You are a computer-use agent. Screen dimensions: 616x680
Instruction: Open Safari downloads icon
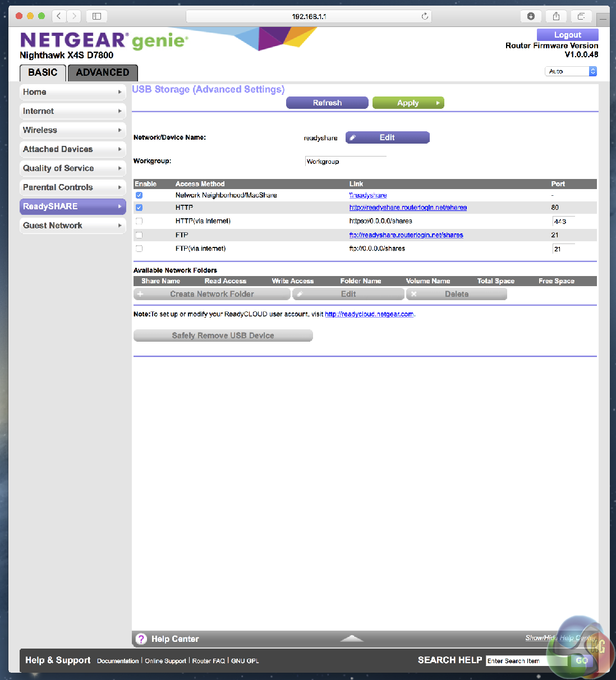531,16
